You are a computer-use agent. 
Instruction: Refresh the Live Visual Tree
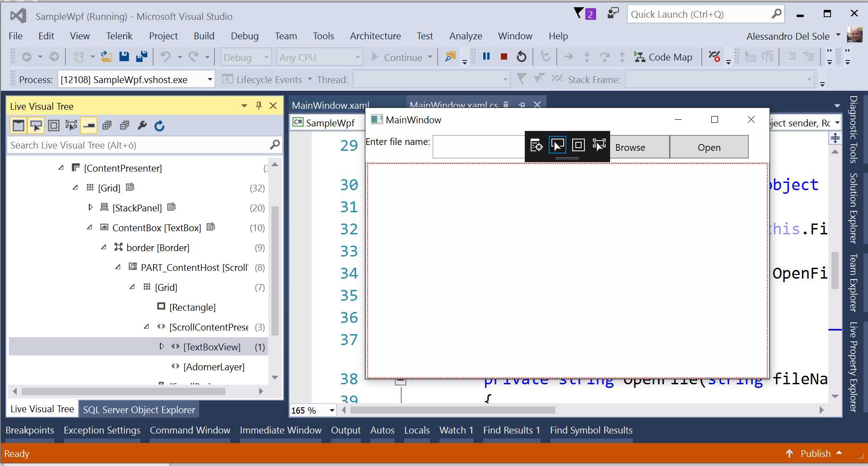pyautogui.click(x=159, y=126)
